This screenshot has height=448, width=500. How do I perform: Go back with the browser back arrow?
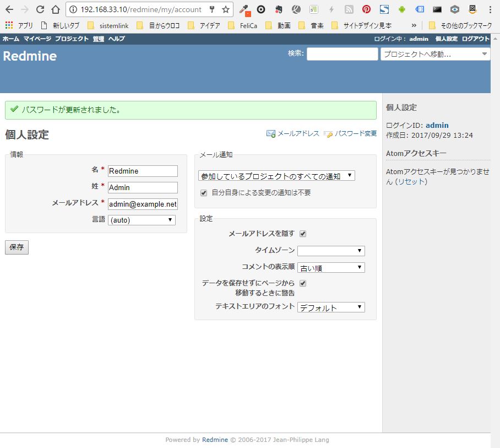tap(9, 9)
